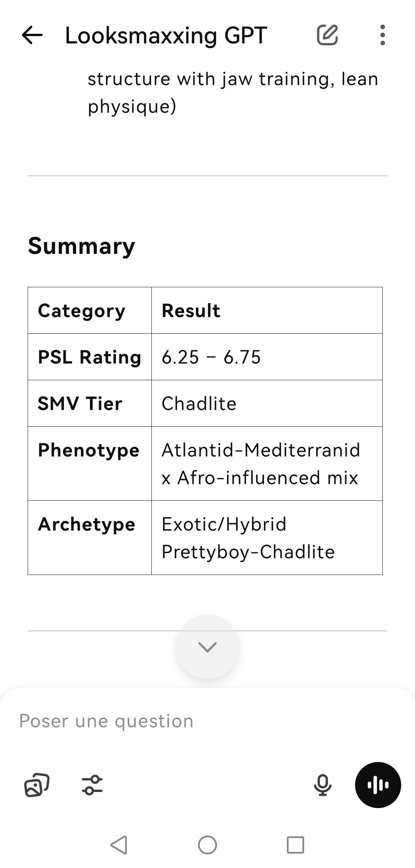The width and height of the screenshot is (415, 868).
Task: Start a new chat with the compose icon
Action: coord(327,35)
